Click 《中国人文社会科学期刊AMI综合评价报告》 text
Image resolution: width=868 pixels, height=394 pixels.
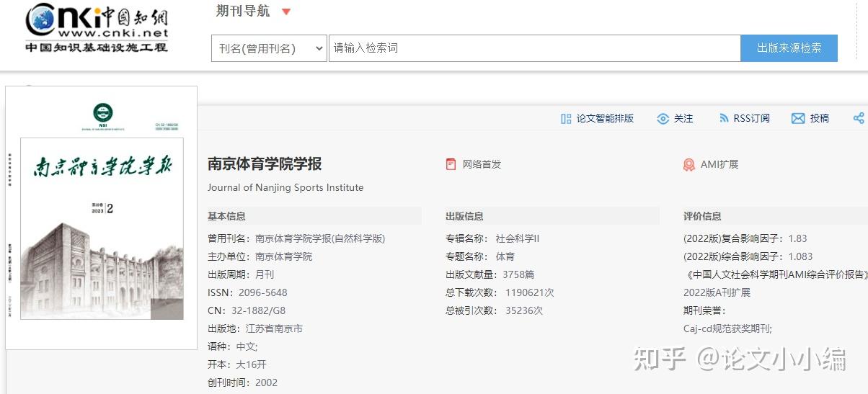pos(776,274)
